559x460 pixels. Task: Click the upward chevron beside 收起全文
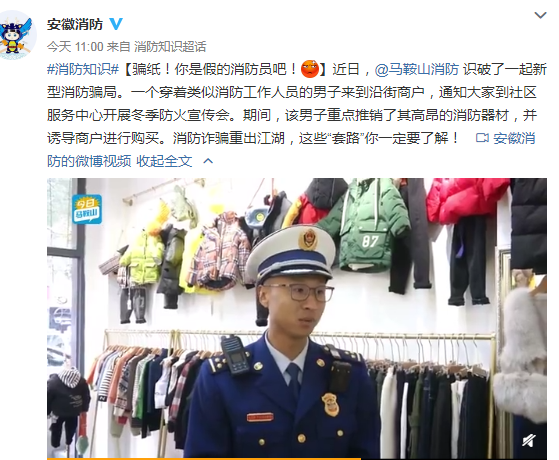tap(208, 161)
